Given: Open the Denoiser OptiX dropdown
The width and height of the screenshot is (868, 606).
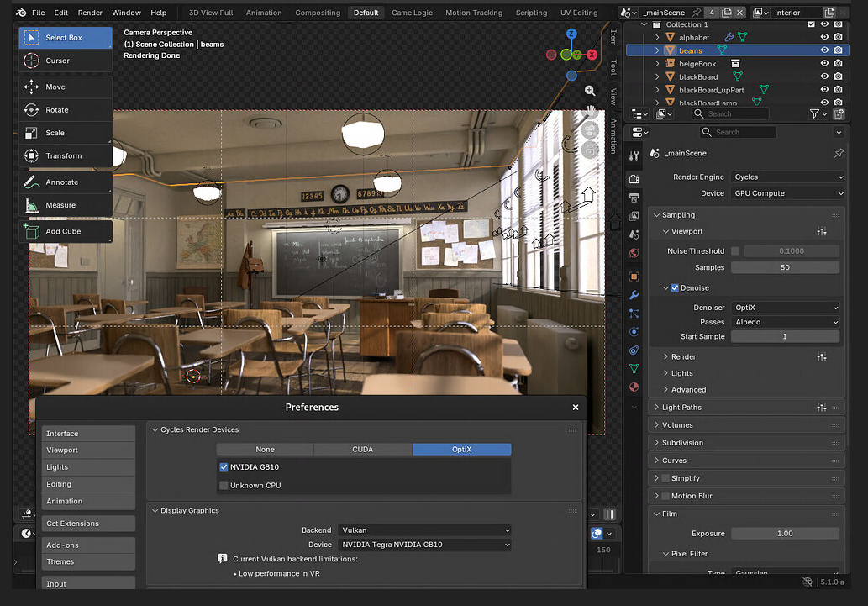Looking at the screenshot, I should tap(785, 308).
